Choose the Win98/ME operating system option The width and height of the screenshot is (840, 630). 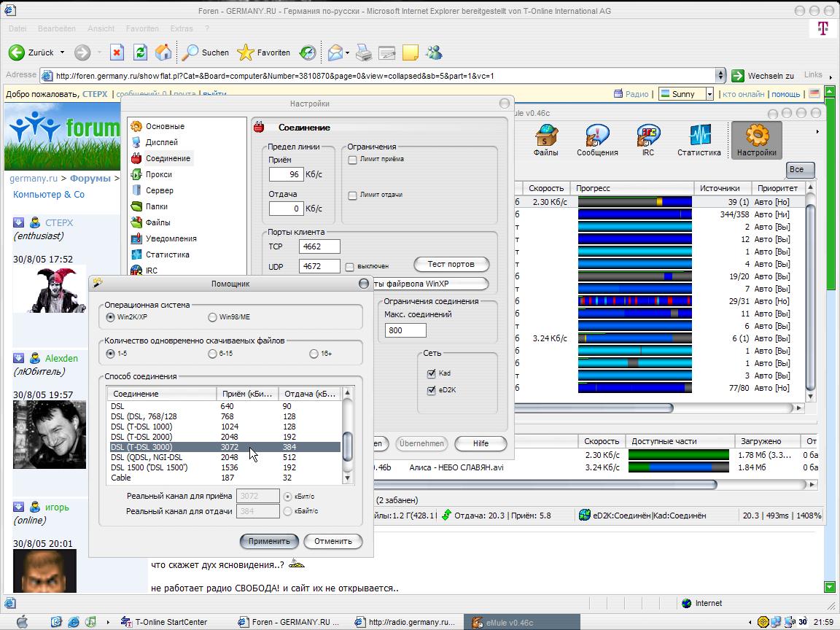213,317
